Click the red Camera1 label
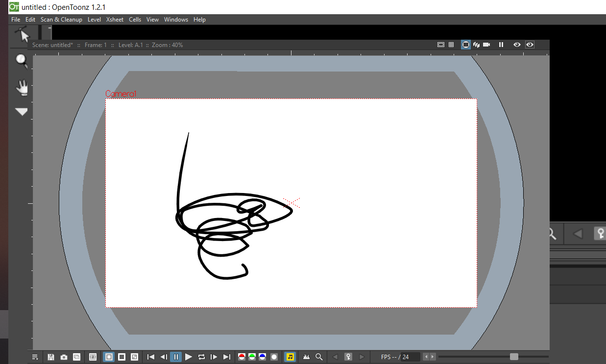 click(x=121, y=94)
